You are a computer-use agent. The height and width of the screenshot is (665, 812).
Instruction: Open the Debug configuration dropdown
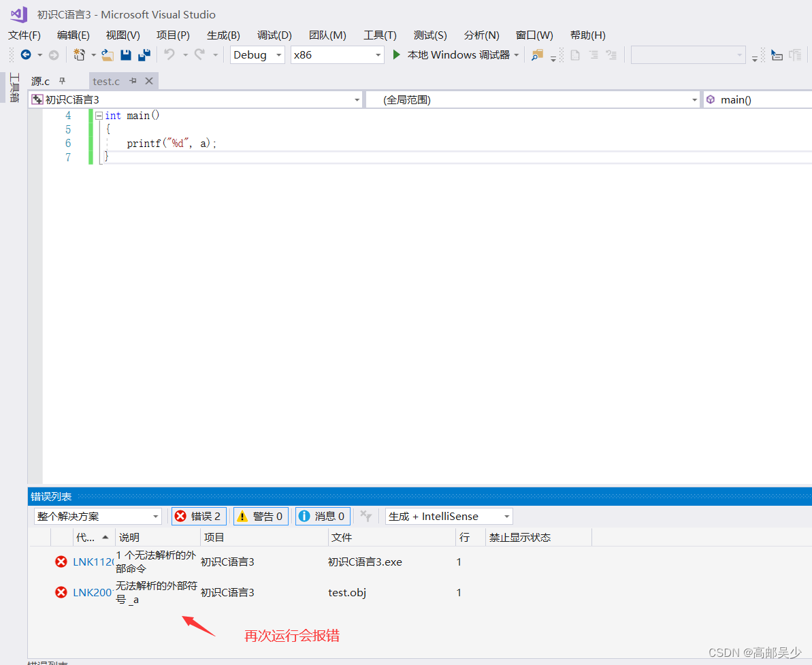[257, 54]
